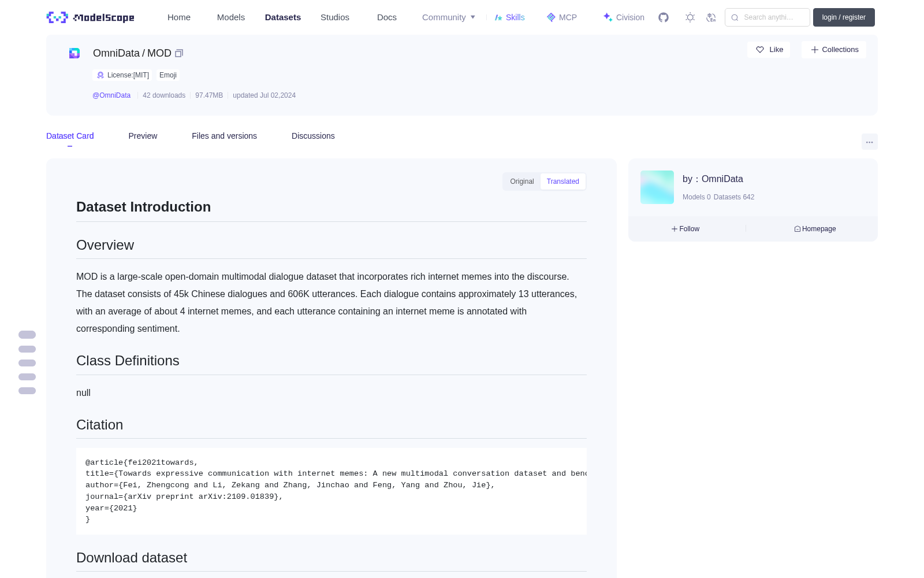The image size is (924, 578).
Task: Click the ModelScope logo
Action: pyautogui.click(x=91, y=17)
